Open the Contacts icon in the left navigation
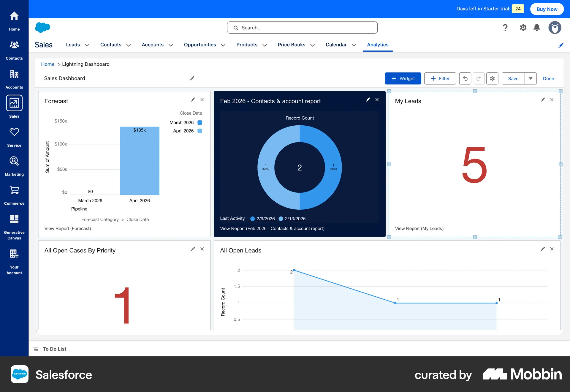Viewport: 570px width, 392px height. 14,48
